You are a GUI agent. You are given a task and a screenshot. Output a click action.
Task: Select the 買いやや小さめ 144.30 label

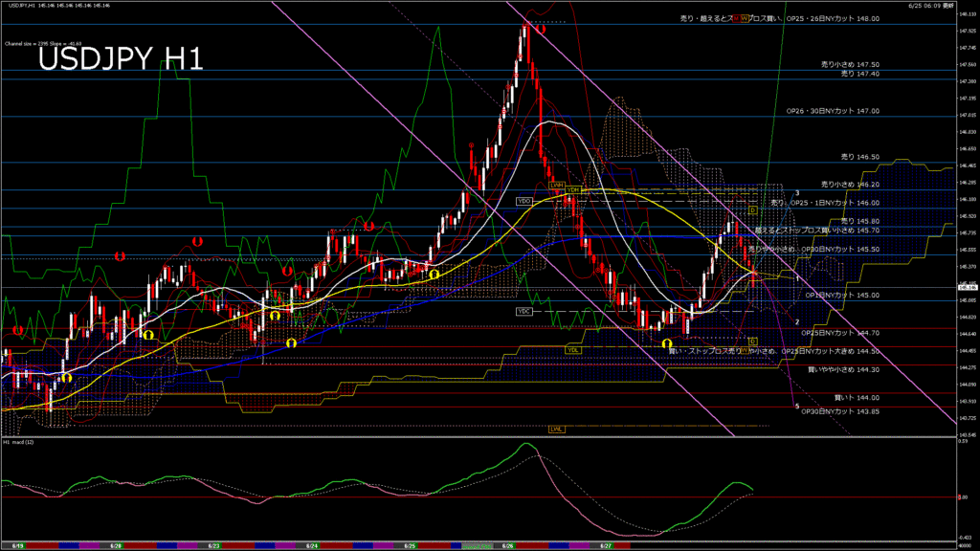point(843,370)
